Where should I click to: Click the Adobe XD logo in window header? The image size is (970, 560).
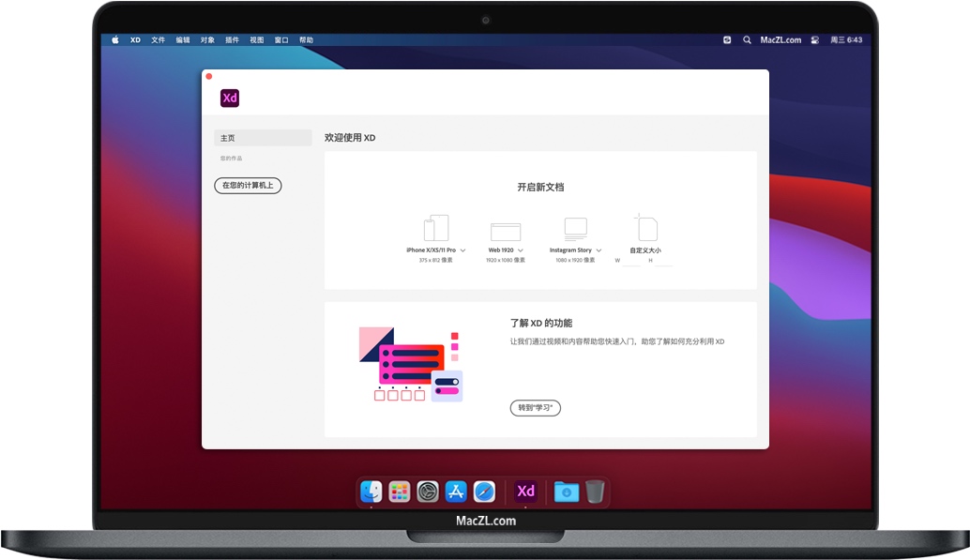click(x=230, y=98)
